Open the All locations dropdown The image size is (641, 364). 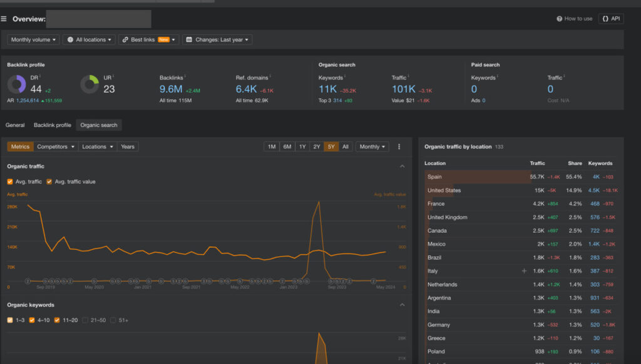point(88,39)
